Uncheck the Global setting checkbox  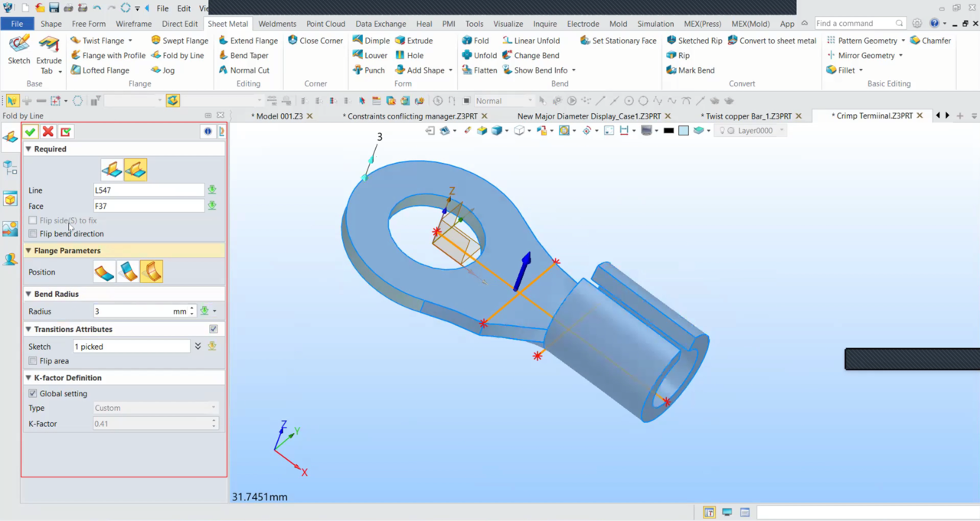click(33, 394)
